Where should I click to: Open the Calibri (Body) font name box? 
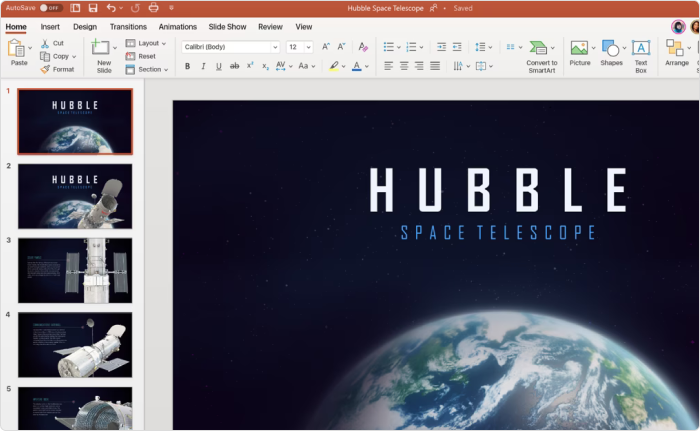click(x=230, y=47)
